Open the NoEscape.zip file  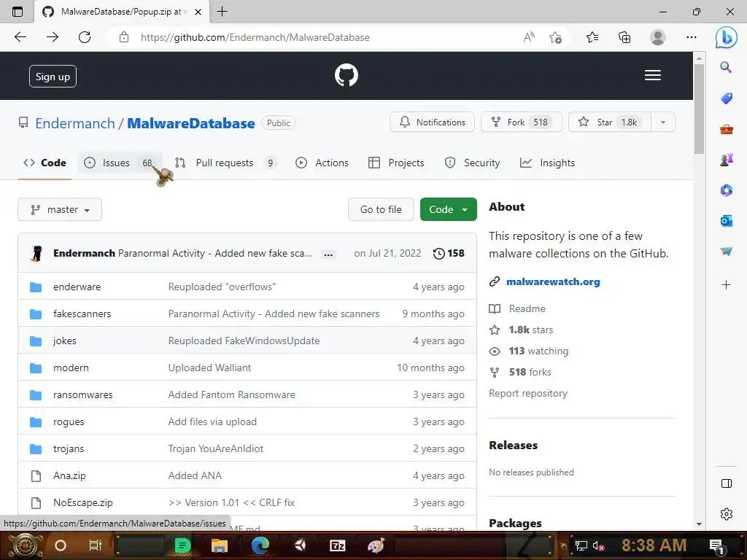click(x=83, y=503)
